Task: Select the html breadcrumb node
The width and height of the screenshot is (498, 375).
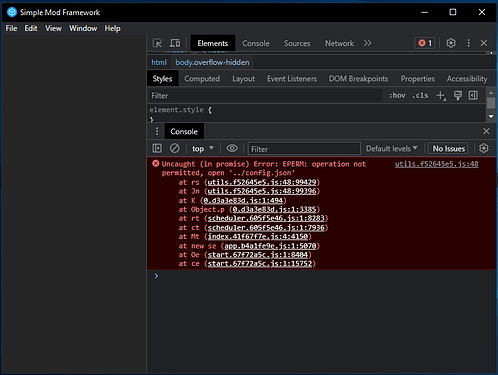Action: pos(159,62)
